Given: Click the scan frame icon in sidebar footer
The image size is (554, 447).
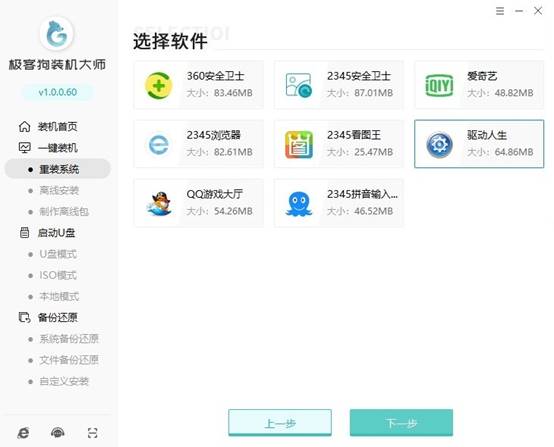Looking at the screenshot, I should pos(93,433).
